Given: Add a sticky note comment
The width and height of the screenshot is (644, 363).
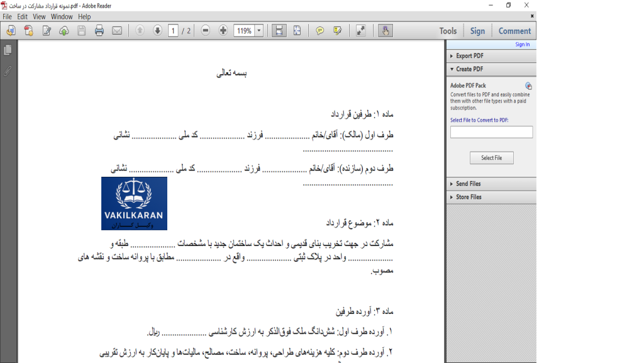Looking at the screenshot, I should point(320,31).
